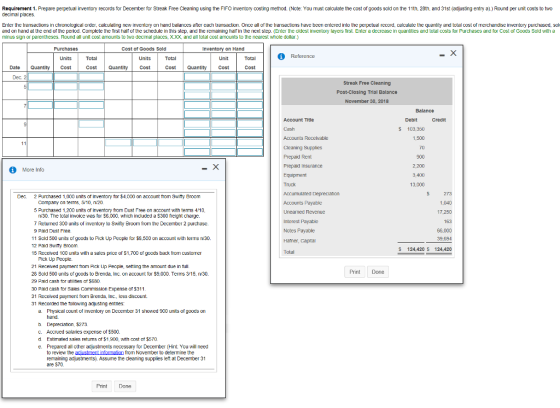Screen dimensions: 560x408
Task: Close the Reference dialog
Action: pos(453,53)
